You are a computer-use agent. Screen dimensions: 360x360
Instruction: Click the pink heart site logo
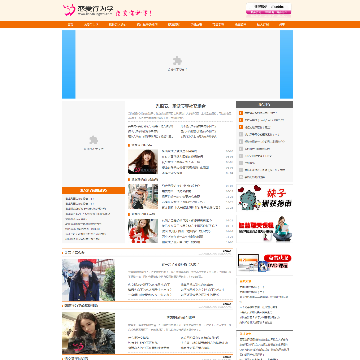(69, 10)
